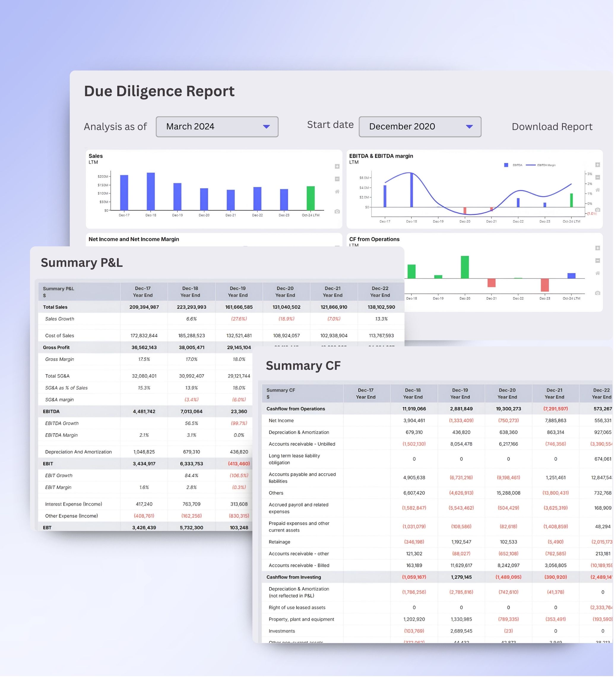Zoom in on EBITDA chart with plus icon
Viewport: 616px width, 677px height.
pos(598,165)
